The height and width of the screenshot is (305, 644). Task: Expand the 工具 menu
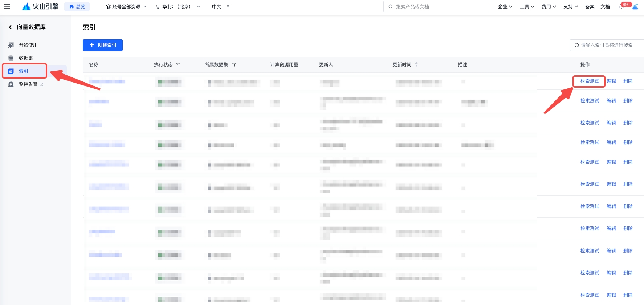(527, 7)
